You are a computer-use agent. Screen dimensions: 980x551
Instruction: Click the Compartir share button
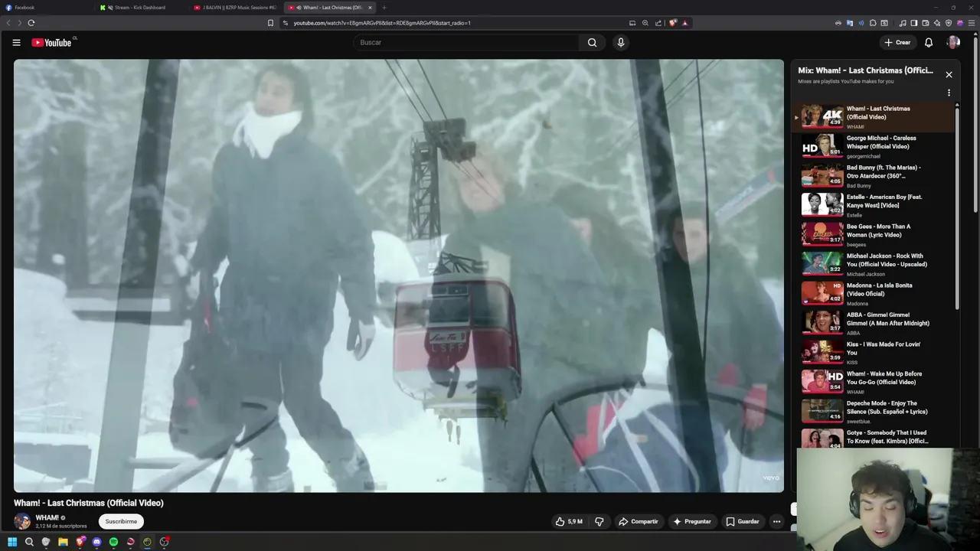(x=639, y=522)
